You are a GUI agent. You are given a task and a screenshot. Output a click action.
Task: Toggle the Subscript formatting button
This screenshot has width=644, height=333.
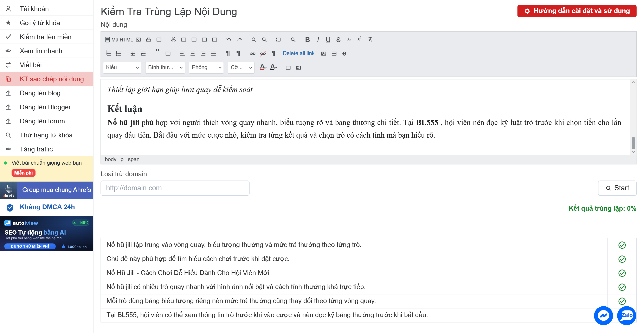pos(349,39)
